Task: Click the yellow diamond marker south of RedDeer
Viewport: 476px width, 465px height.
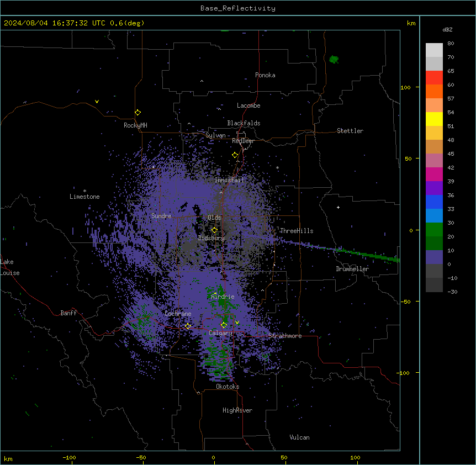Action: click(x=235, y=155)
